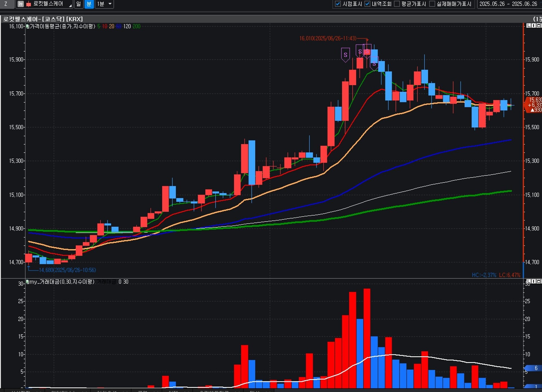This screenshot has width=542, height=392.
Task: Click the L icon in the price chart corner
Action: [529, 26]
